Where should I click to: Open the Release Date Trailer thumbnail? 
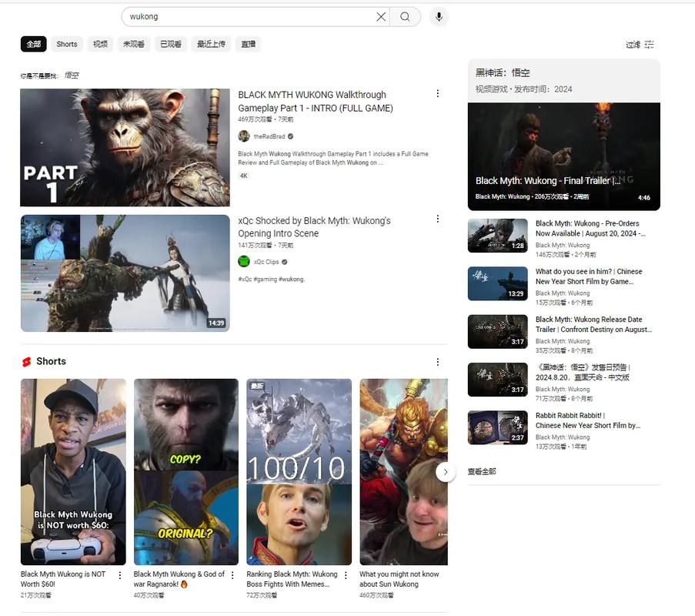click(x=498, y=331)
